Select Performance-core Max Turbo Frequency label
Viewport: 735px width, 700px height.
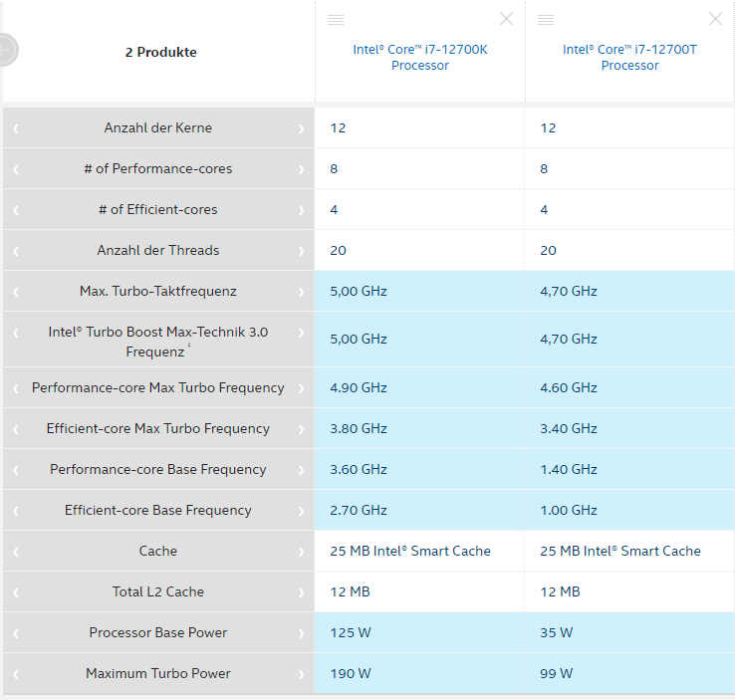click(158, 387)
